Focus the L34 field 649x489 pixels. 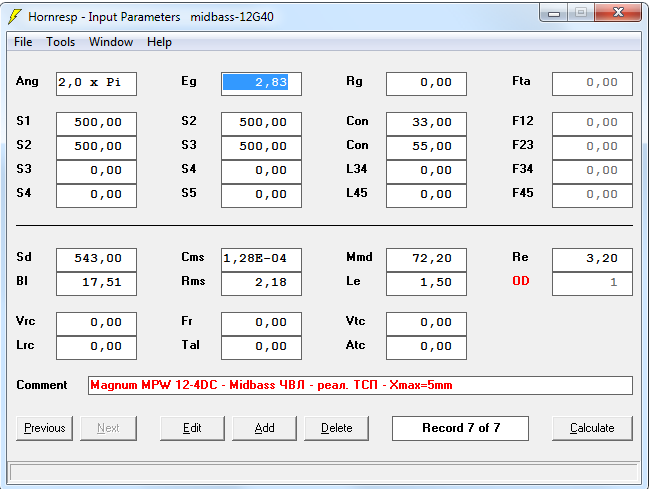(426, 171)
